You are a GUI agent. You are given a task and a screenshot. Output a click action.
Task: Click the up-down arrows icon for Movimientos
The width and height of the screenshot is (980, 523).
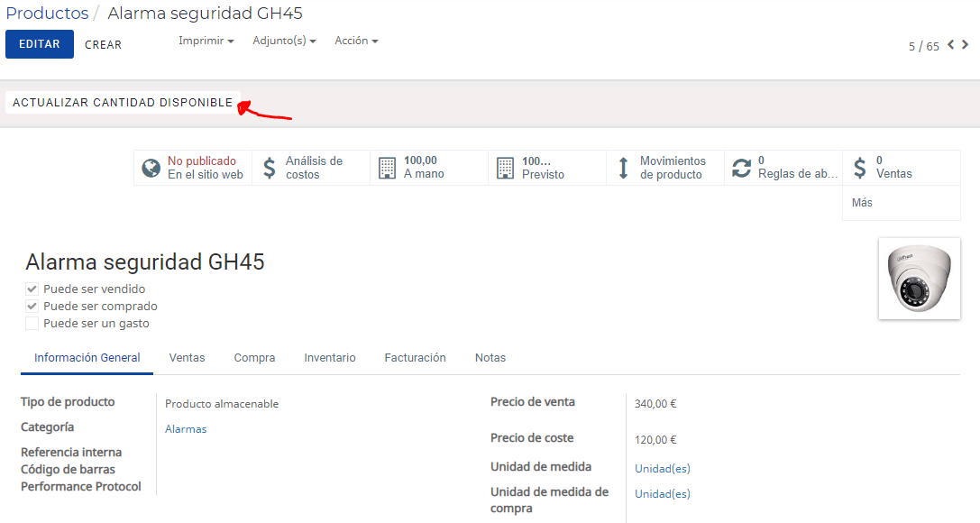click(623, 168)
